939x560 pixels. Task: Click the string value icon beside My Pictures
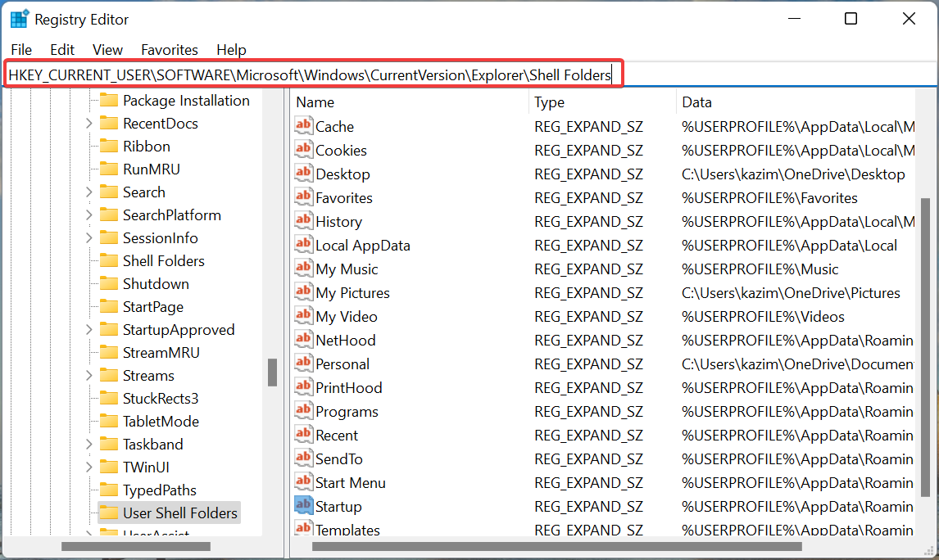coord(304,292)
